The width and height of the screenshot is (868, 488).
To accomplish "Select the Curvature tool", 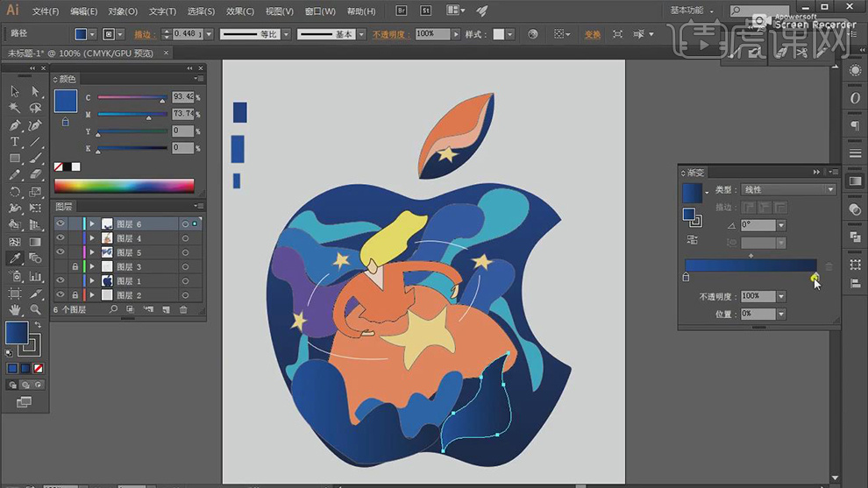I will click(35, 125).
